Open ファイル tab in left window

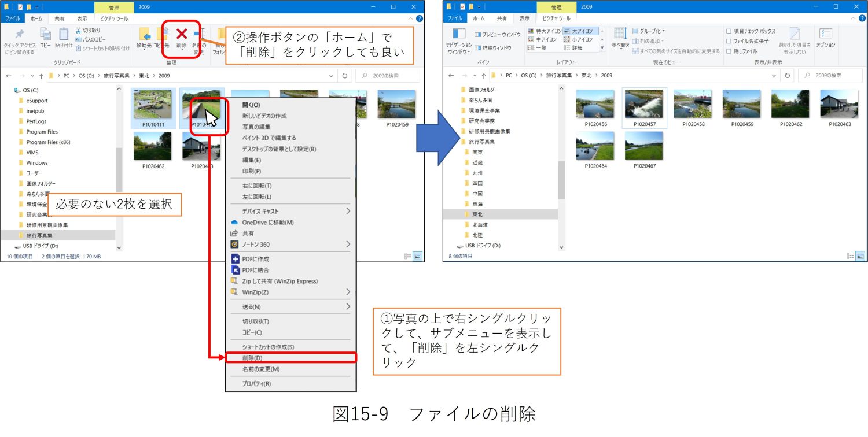pos(12,18)
